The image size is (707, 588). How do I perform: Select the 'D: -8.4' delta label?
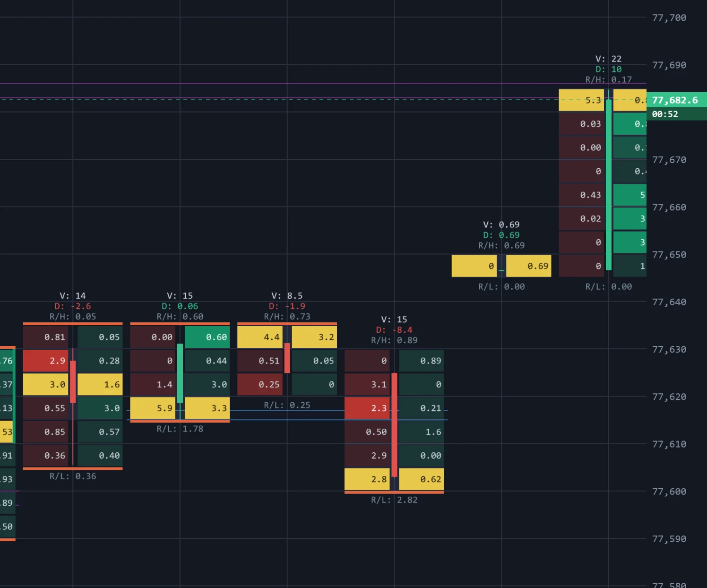(x=394, y=329)
